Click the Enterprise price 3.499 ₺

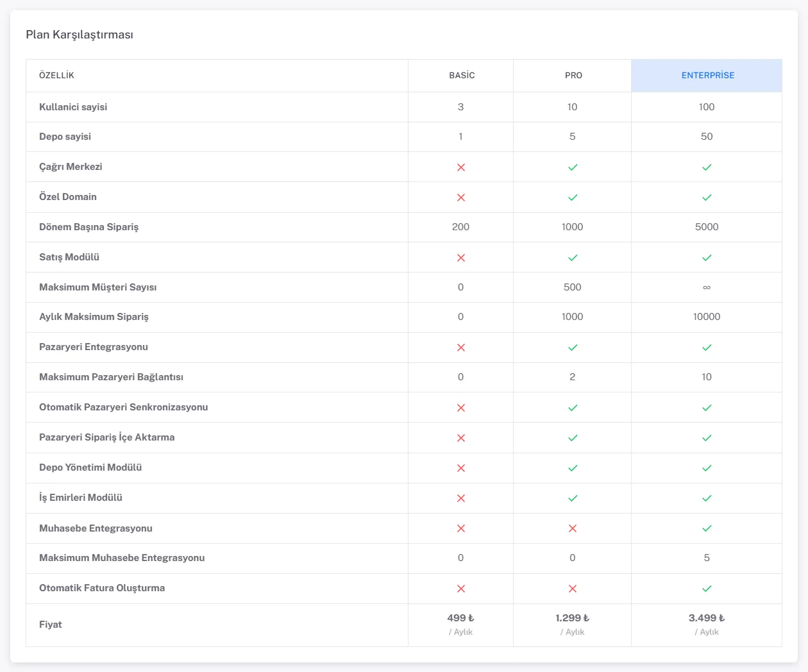[x=707, y=618]
